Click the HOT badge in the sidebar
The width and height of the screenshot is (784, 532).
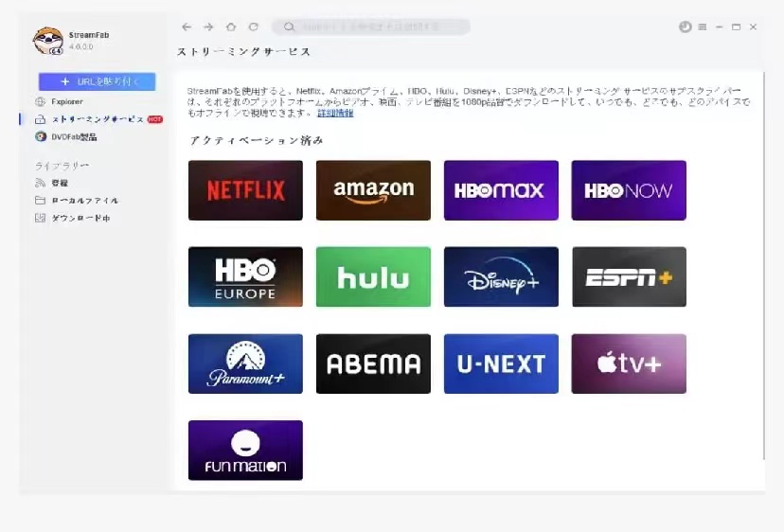pos(155,119)
